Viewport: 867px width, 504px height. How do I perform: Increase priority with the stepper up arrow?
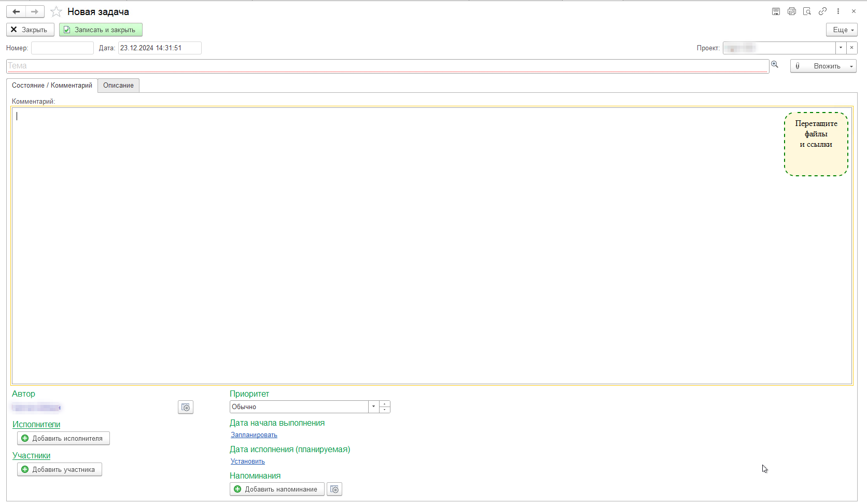[x=384, y=403]
